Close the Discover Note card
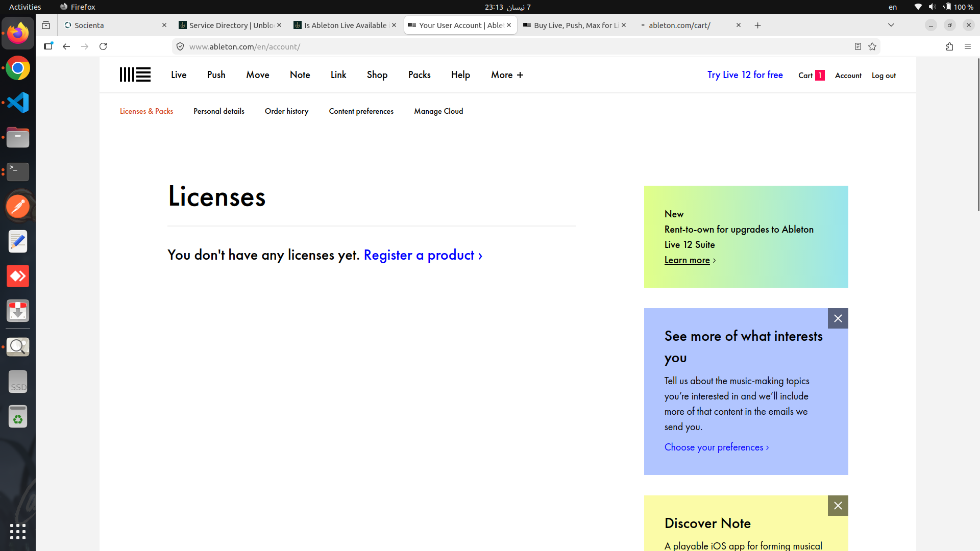980x551 pixels. 838,506
